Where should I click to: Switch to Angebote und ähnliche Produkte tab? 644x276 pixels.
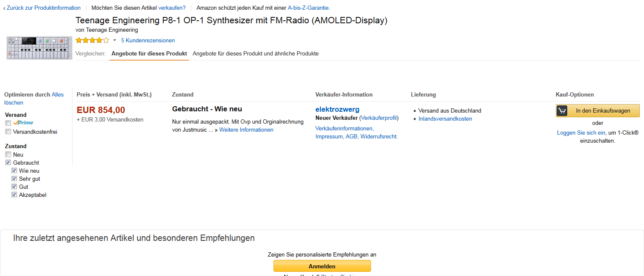tap(256, 54)
